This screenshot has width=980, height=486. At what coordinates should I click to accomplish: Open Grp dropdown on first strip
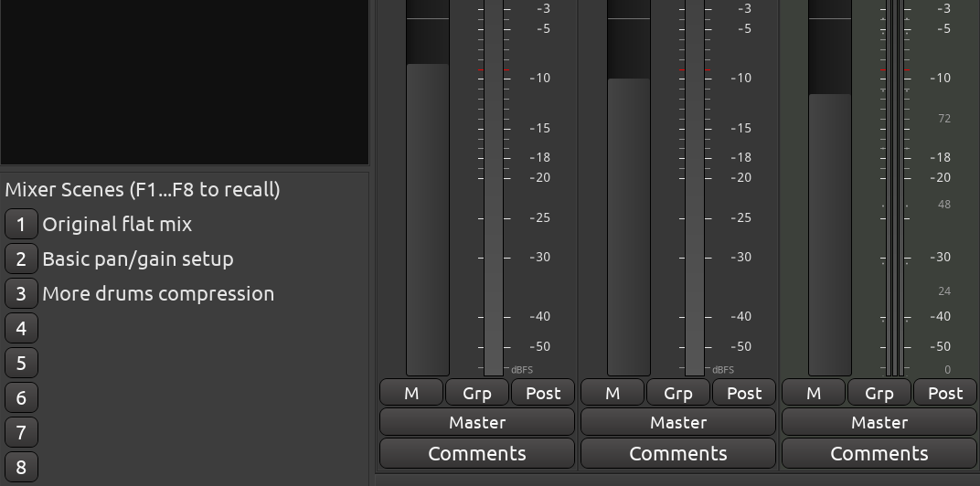[x=477, y=393]
